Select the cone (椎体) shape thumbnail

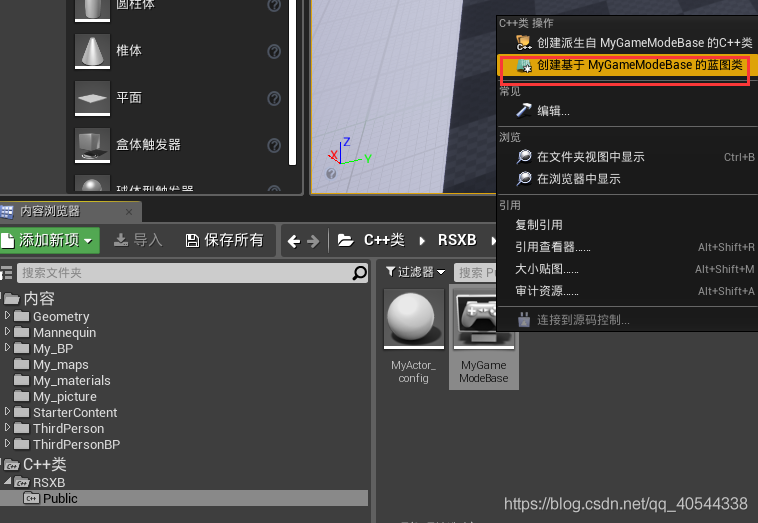click(x=92, y=51)
